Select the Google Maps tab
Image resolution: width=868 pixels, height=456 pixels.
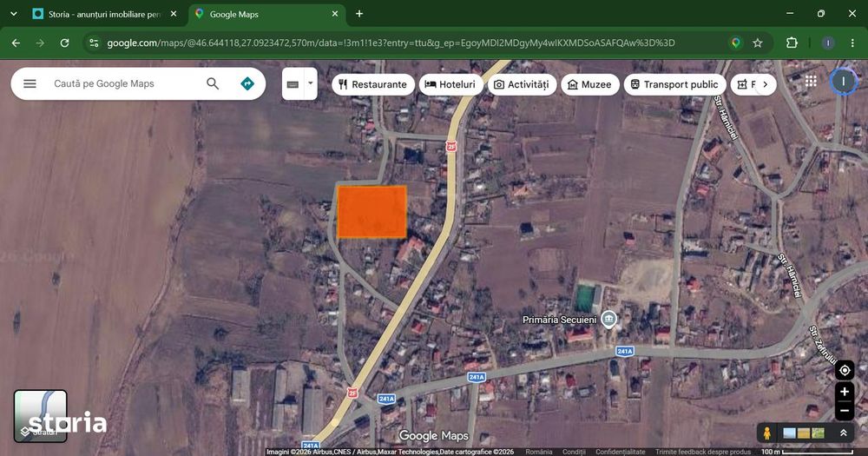pos(267,14)
